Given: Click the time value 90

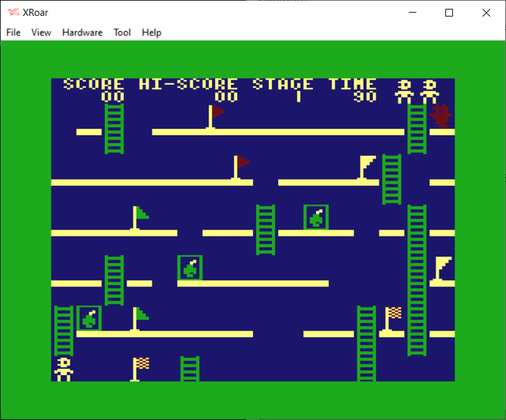Looking at the screenshot, I should 365,96.
